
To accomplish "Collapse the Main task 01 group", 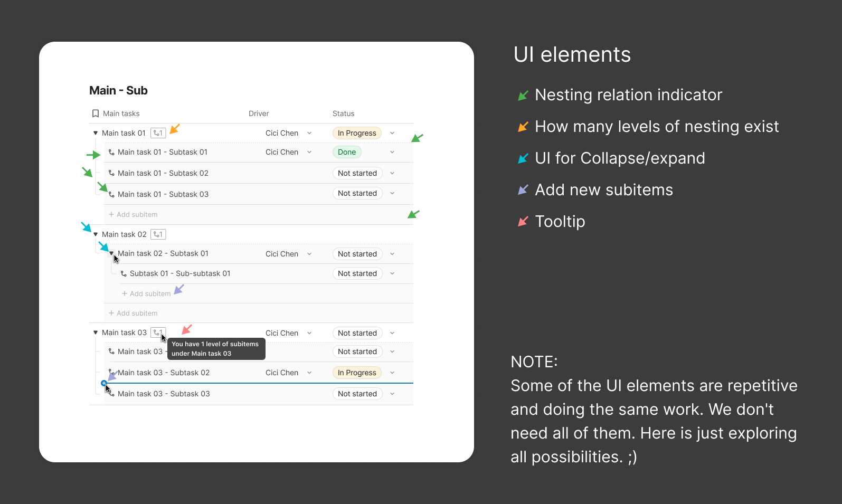I will (96, 133).
